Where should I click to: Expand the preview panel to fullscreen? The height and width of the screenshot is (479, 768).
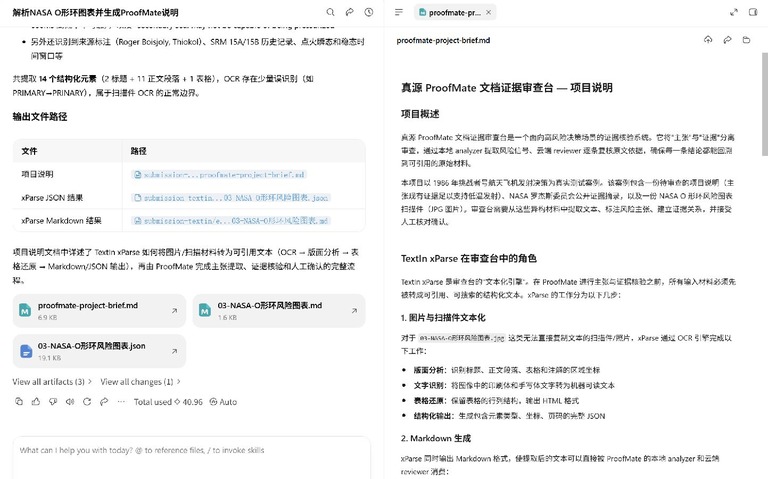point(734,12)
